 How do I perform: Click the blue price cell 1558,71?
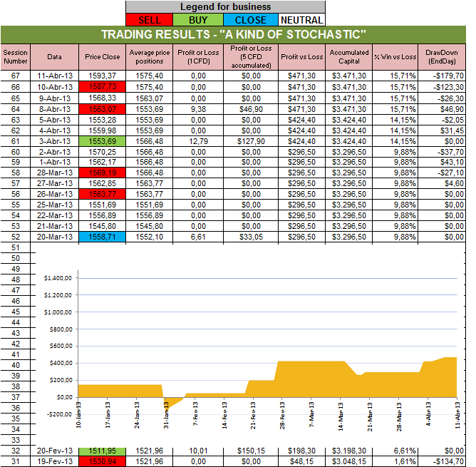pos(103,237)
